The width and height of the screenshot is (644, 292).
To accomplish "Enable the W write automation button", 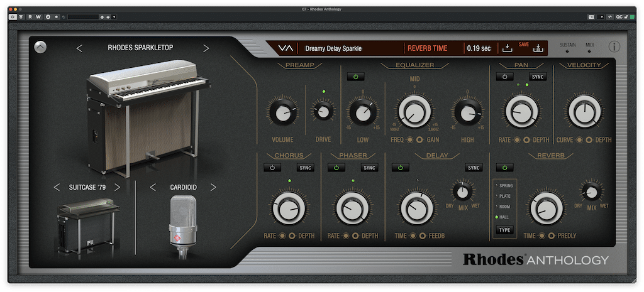I will tap(38, 17).
